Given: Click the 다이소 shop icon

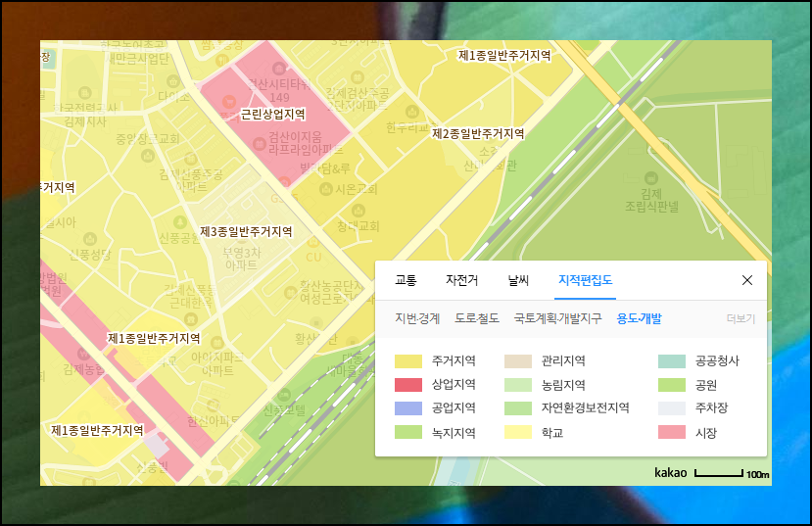Looking at the screenshot, I should (x=173, y=81).
